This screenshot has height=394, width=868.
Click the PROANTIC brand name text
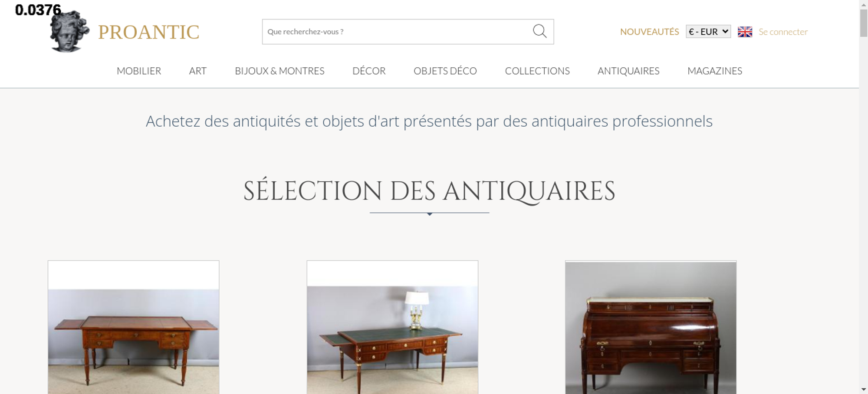coord(148,32)
